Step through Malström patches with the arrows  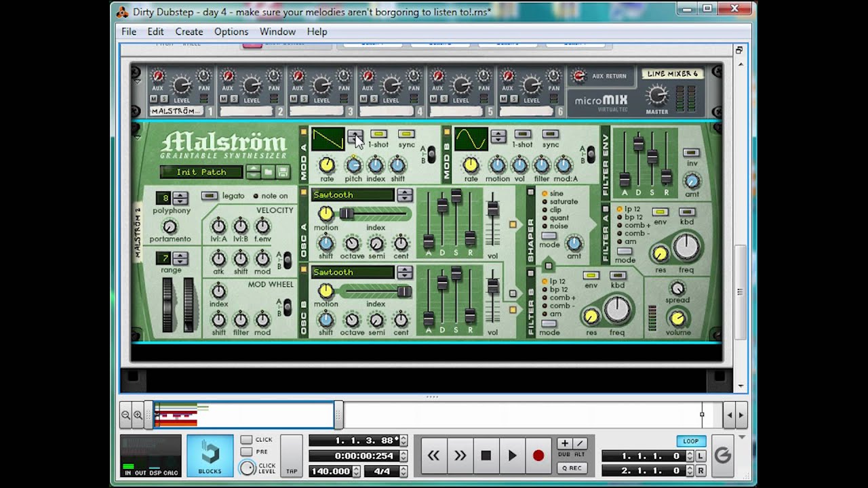(x=254, y=172)
